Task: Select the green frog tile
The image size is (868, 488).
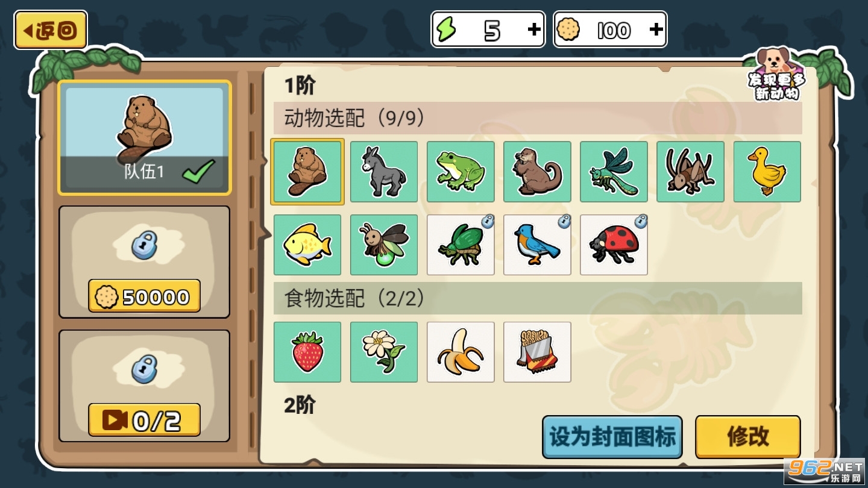Action: [461, 172]
